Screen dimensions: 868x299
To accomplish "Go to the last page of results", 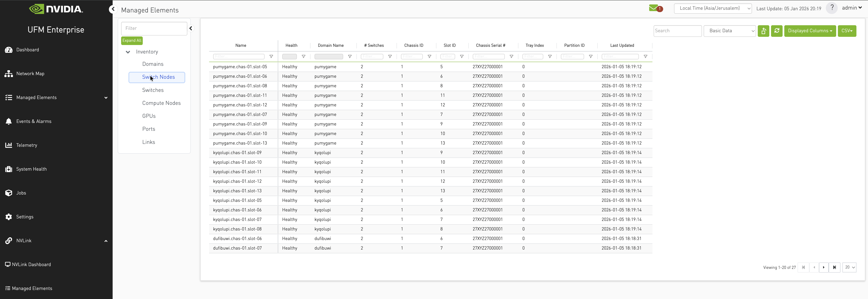I will click(x=835, y=267).
